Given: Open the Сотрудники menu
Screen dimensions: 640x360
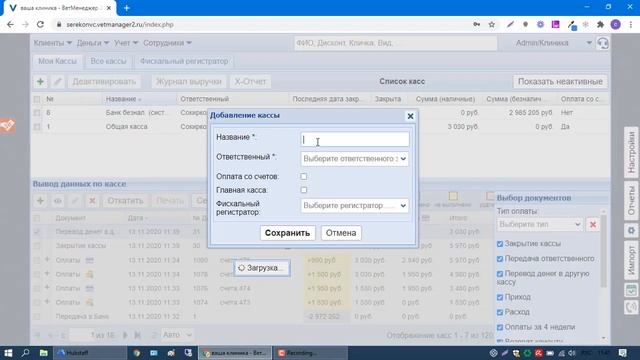Looking at the screenshot, I should (x=167, y=43).
